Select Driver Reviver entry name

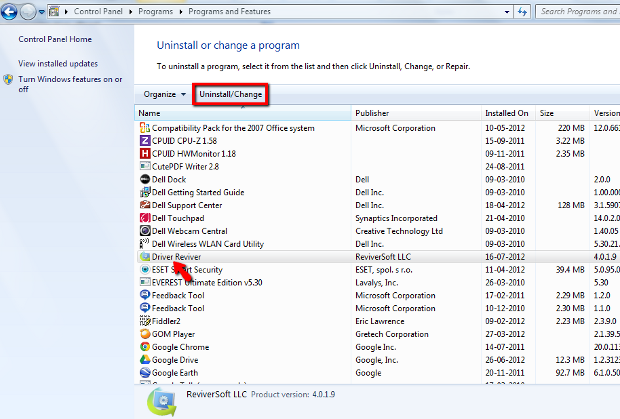(176, 257)
